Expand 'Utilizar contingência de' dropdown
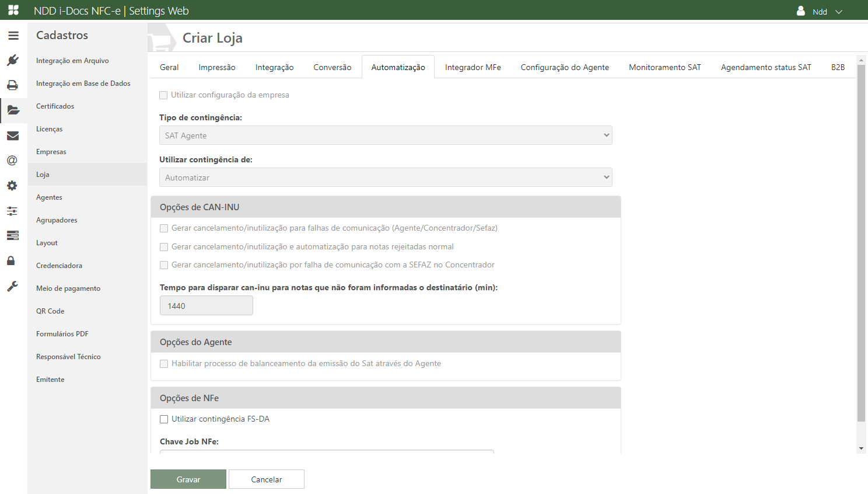868x494 pixels. (x=385, y=178)
